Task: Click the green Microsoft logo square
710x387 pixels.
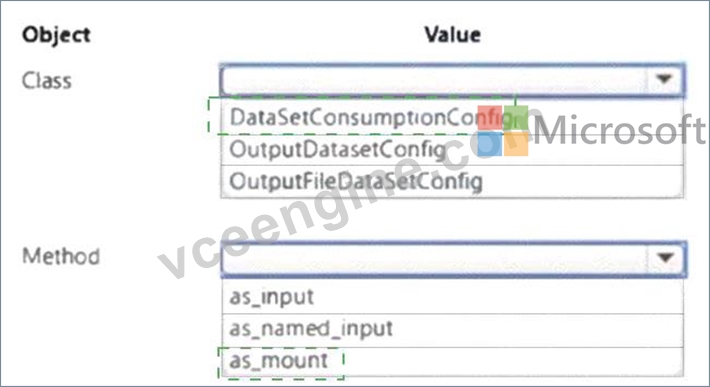Action: click(516, 118)
